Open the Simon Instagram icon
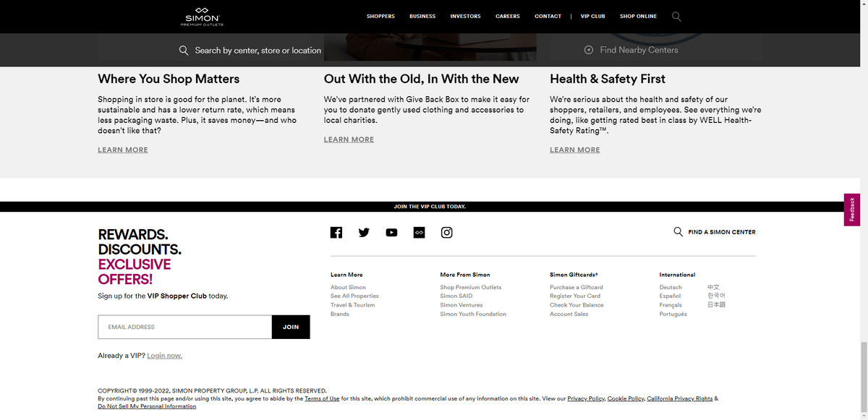 coord(447,232)
